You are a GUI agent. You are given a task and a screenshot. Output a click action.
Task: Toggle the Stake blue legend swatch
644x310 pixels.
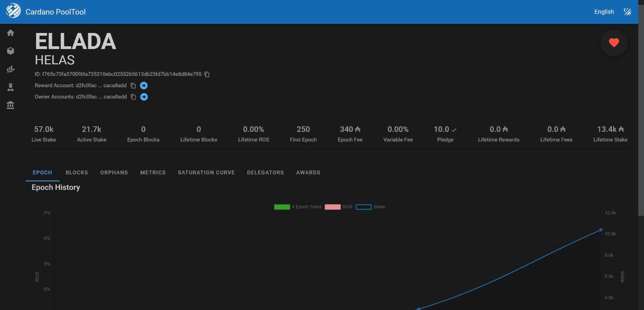[363, 207]
